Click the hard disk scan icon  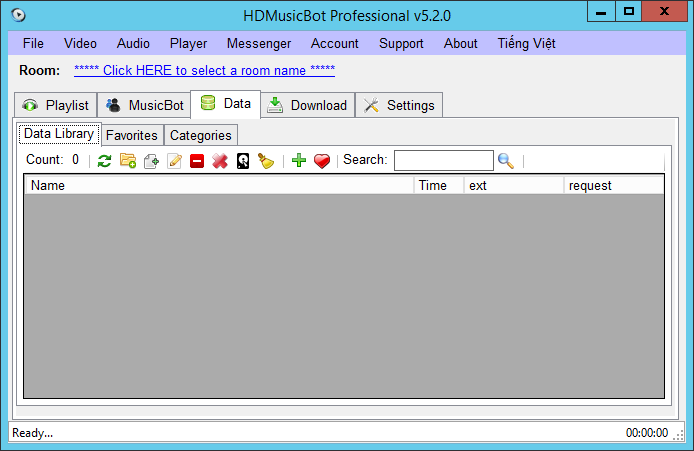(243, 161)
